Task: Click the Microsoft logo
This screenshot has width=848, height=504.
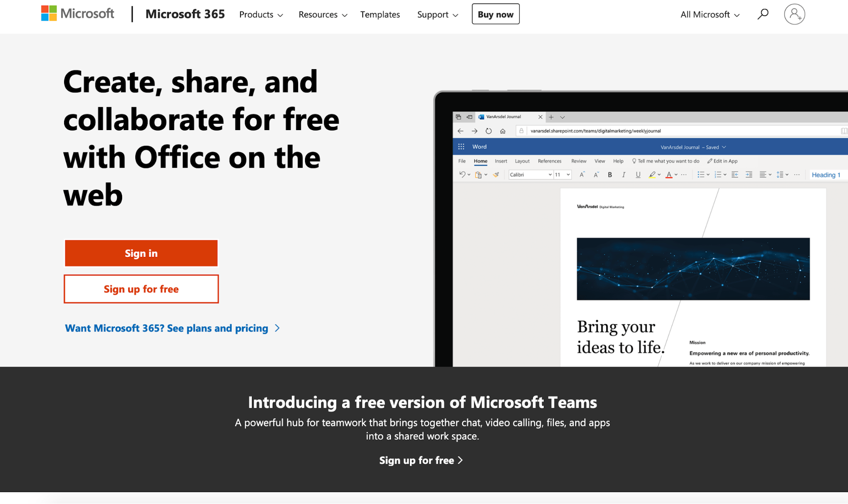Action: (78, 14)
